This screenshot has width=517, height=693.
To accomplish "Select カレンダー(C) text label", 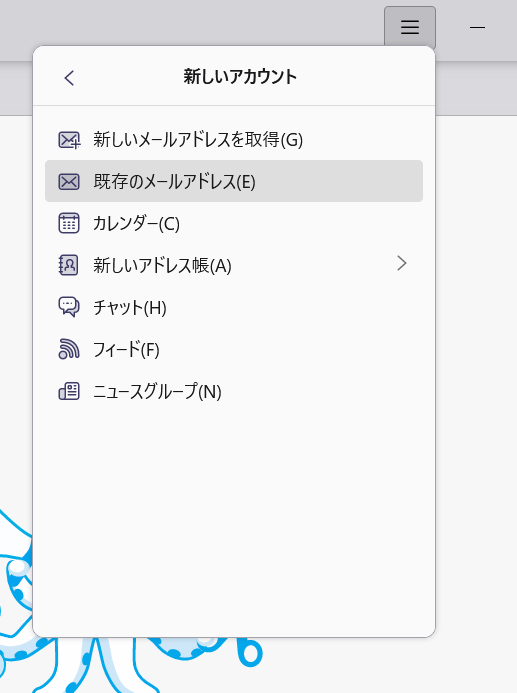I will click(x=137, y=223).
